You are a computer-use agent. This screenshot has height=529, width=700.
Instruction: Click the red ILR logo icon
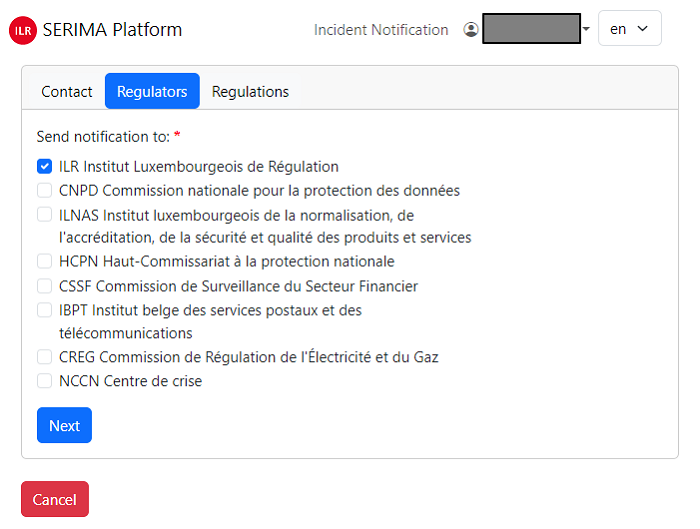click(x=23, y=30)
